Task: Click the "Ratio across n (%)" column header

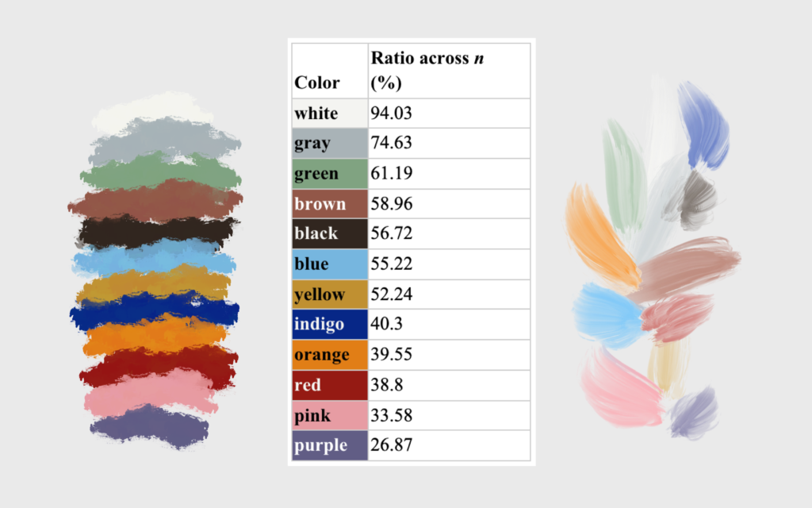Action: point(449,71)
